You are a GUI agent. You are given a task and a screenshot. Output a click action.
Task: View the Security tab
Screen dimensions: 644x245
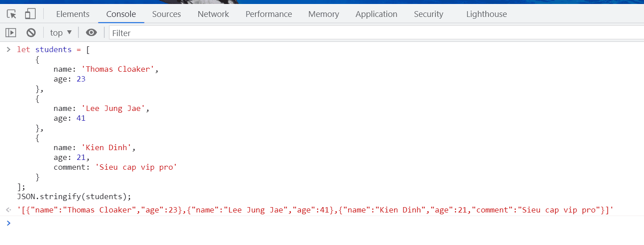[428, 14]
